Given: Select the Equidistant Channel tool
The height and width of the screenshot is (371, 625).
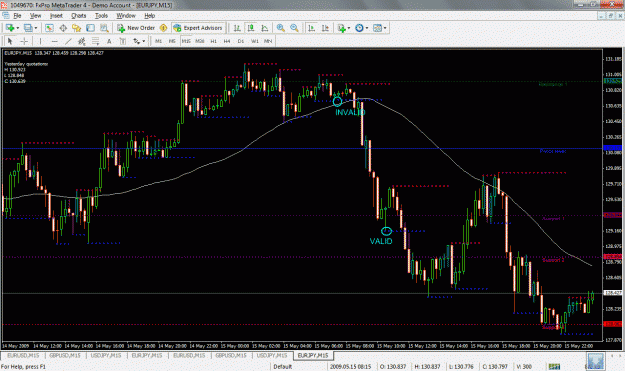Looking at the screenshot, I should (x=82, y=41).
